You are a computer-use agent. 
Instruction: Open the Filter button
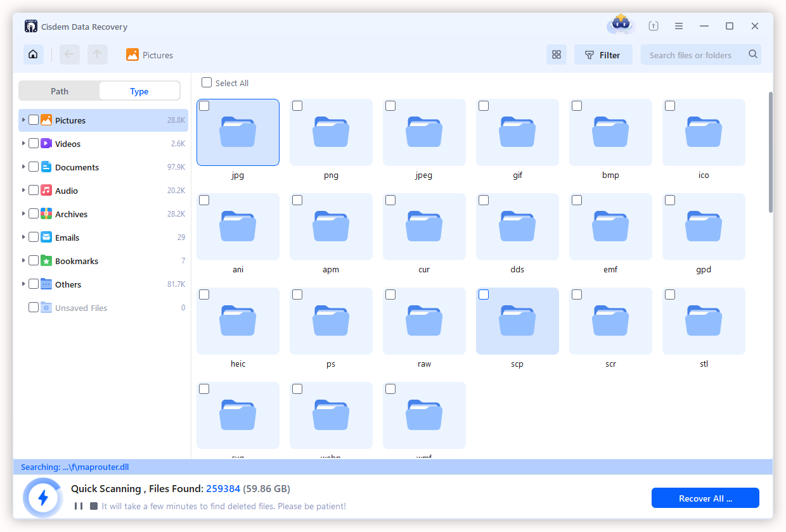point(603,55)
